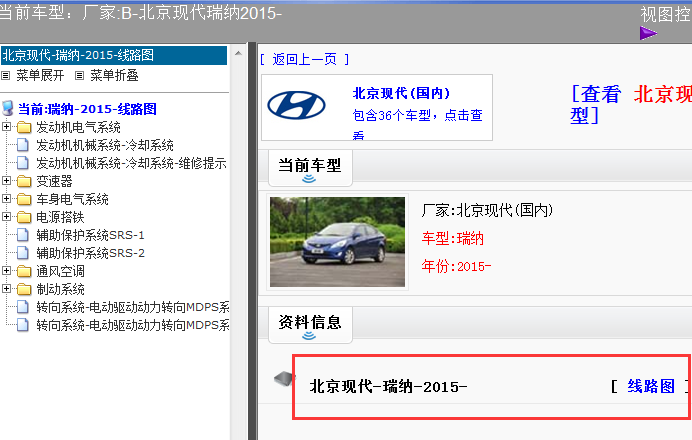
Task: Click the document icon for 冷却系统-维修提示
Action: click(23, 163)
